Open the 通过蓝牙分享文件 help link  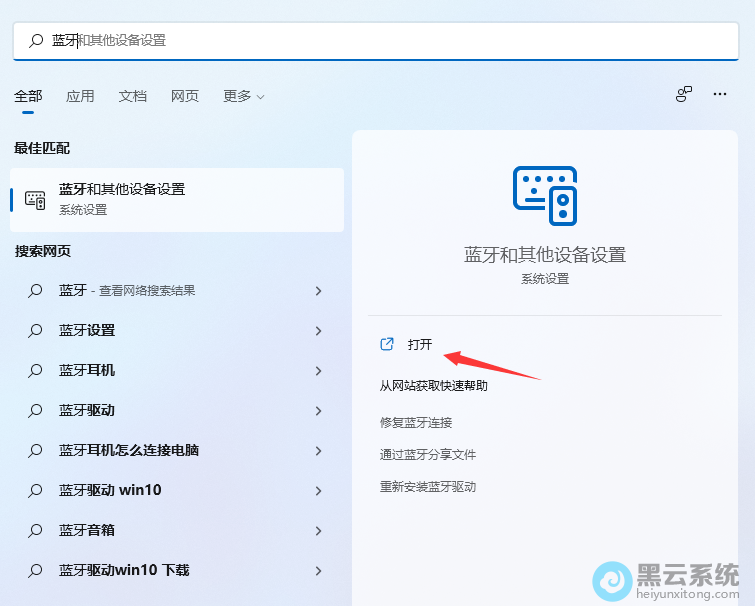click(428, 454)
